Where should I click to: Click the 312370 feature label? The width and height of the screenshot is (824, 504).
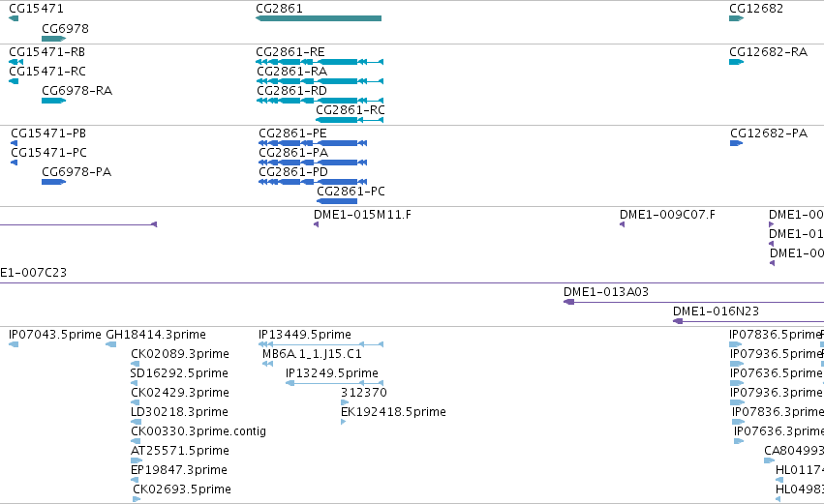[364, 393]
